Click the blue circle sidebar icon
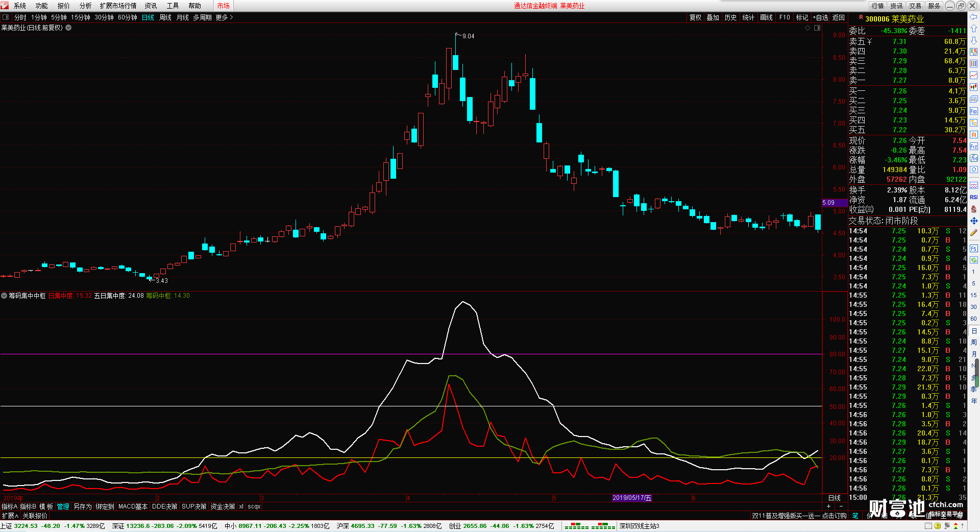Screen dimensions: 980x532 click(x=974, y=170)
